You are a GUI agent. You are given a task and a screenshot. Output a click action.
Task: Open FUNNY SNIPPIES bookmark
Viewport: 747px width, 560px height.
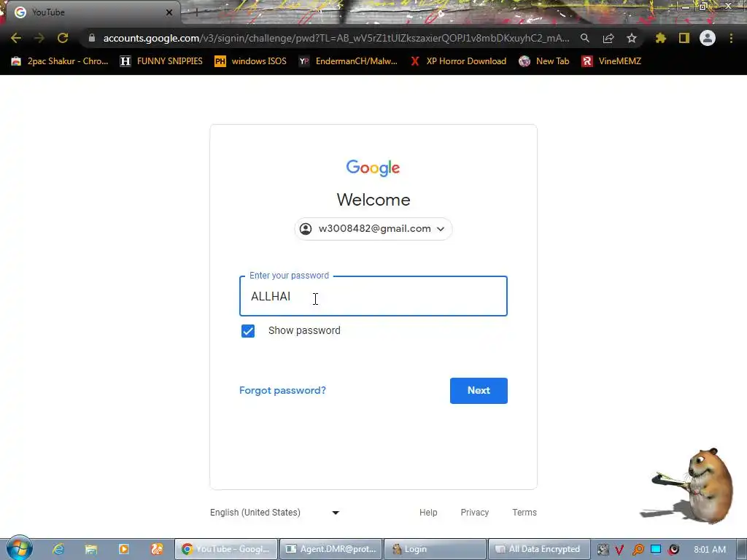click(161, 61)
